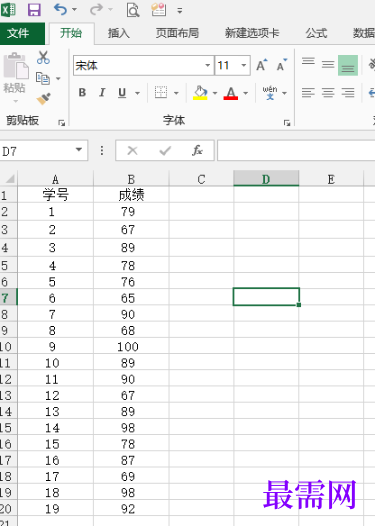Select column C header
The width and height of the screenshot is (375, 526).
(201, 179)
